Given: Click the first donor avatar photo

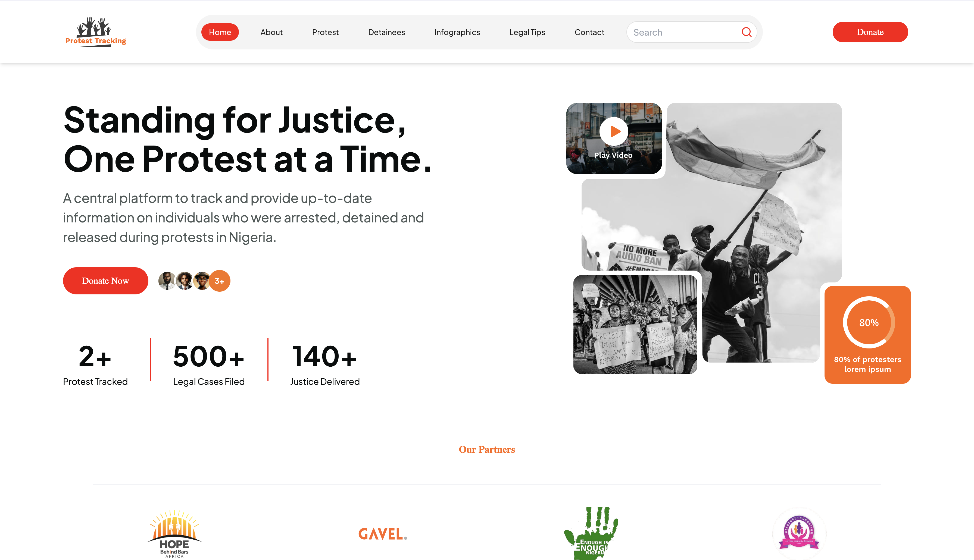Looking at the screenshot, I should [x=167, y=281].
